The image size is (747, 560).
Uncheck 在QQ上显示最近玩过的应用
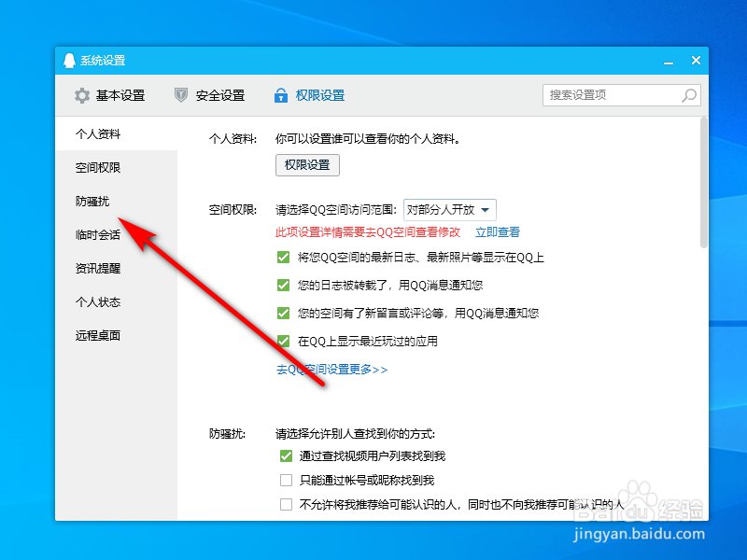coord(284,342)
